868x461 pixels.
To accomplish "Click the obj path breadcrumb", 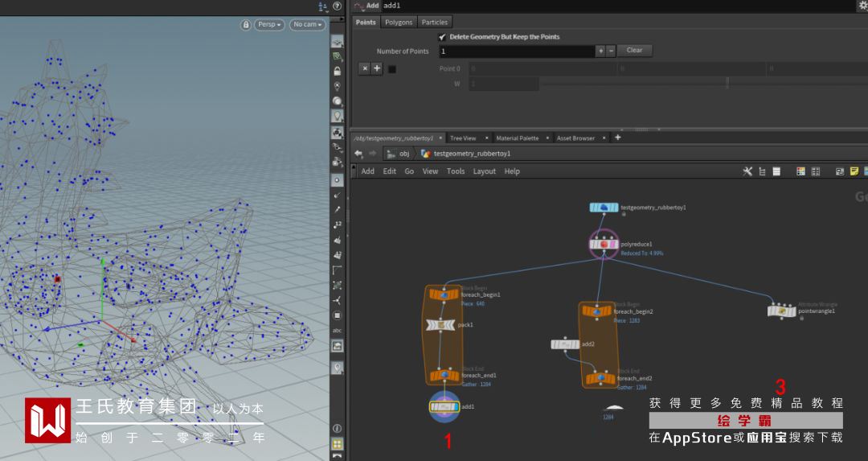I will click(403, 154).
